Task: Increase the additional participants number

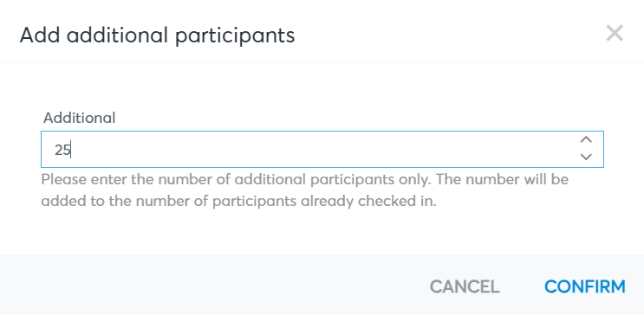Action: 586,140
